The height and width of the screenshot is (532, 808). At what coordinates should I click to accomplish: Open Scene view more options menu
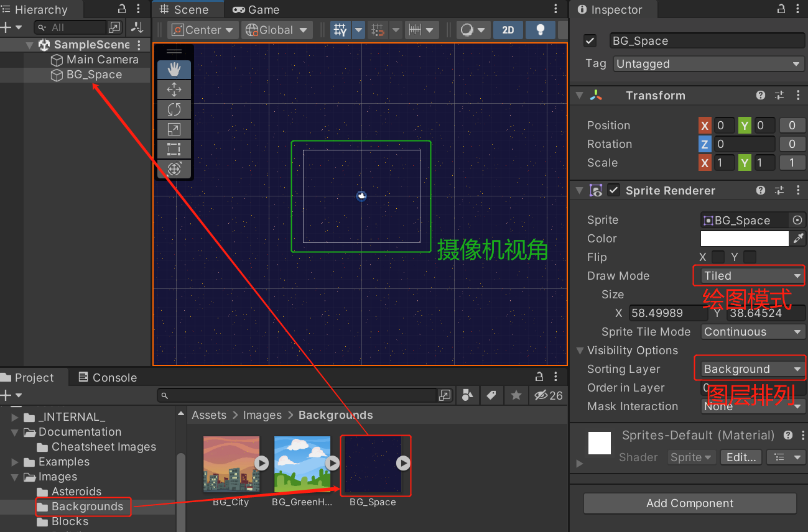tap(555, 9)
